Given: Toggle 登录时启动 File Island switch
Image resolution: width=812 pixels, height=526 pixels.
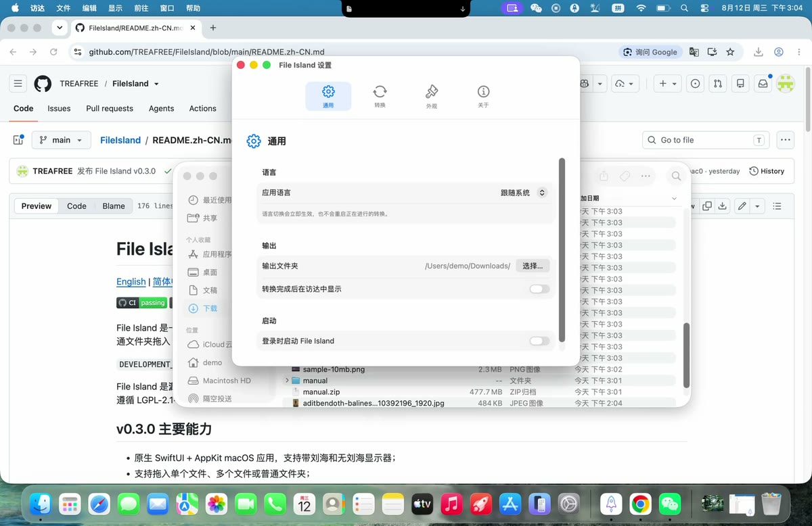Looking at the screenshot, I should point(539,341).
